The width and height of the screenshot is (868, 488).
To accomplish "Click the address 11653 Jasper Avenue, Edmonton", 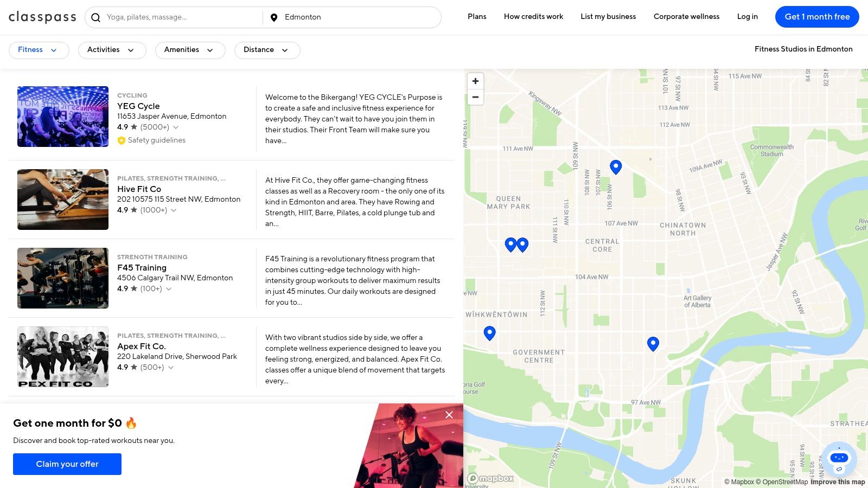I will (x=171, y=117).
